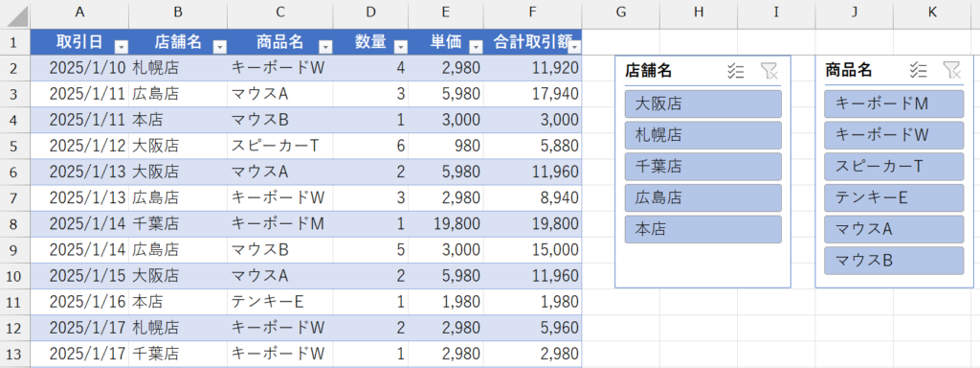Screen dimensions: 980x368
Task: Open the 商品名 column filter dropdown
Action: coord(325,47)
